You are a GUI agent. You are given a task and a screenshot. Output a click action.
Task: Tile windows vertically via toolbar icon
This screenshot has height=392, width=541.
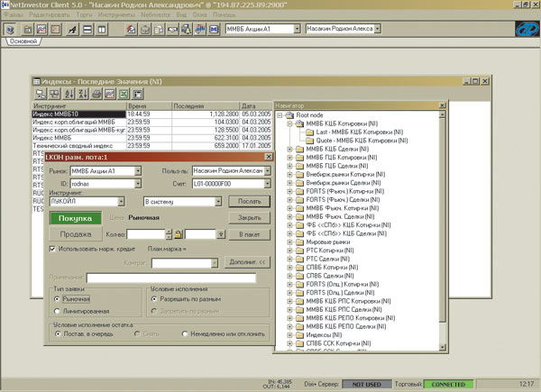click(x=102, y=30)
